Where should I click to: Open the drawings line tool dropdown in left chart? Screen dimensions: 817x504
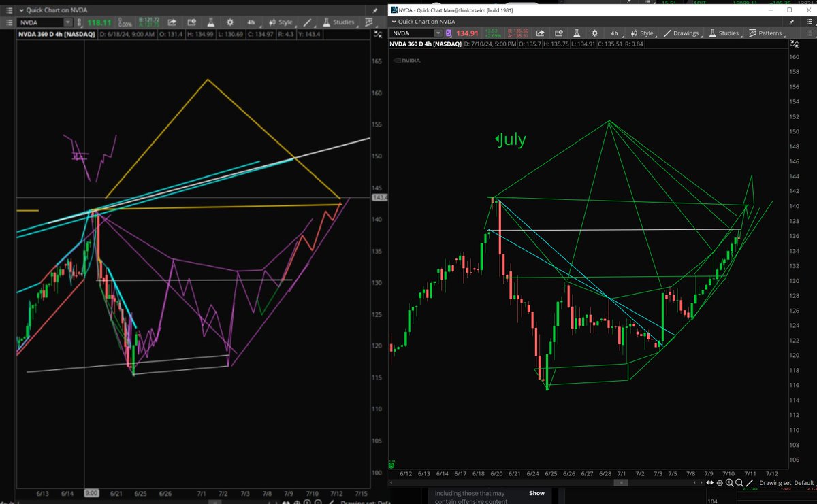pyautogui.click(x=309, y=22)
